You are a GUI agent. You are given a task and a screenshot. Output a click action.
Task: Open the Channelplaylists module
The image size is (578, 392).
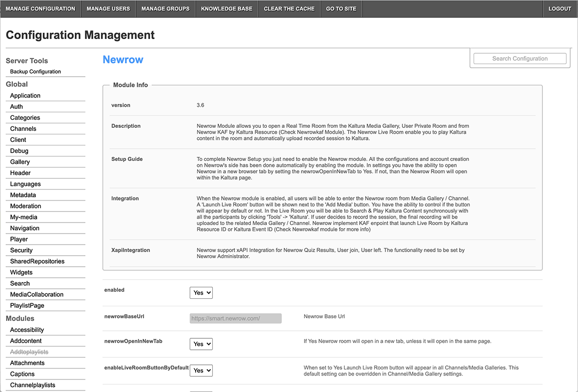coord(33,385)
